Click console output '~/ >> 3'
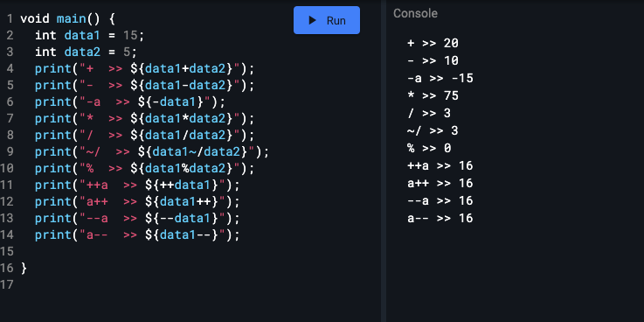Screen dimensions: 644x322 [433, 130]
